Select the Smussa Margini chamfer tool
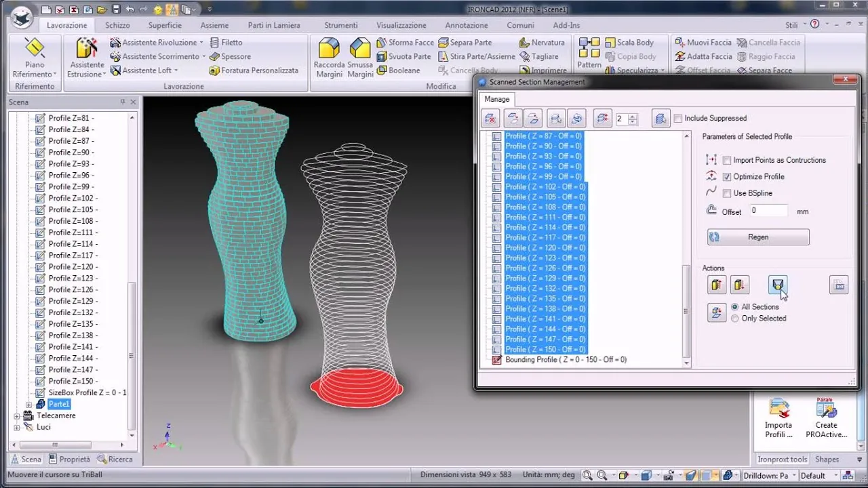This screenshot has height=488, width=868. [x=360, y=58]
